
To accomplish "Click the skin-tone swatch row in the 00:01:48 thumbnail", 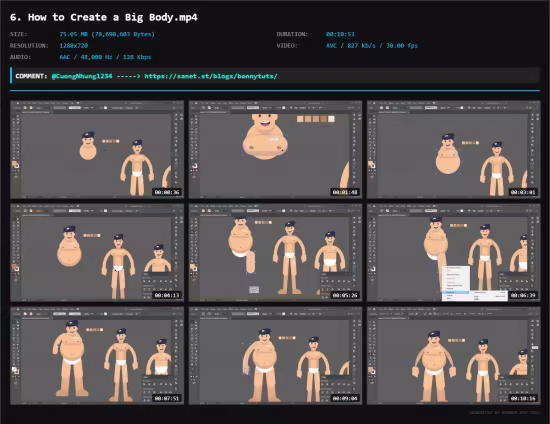I will [x=316, y=119].
